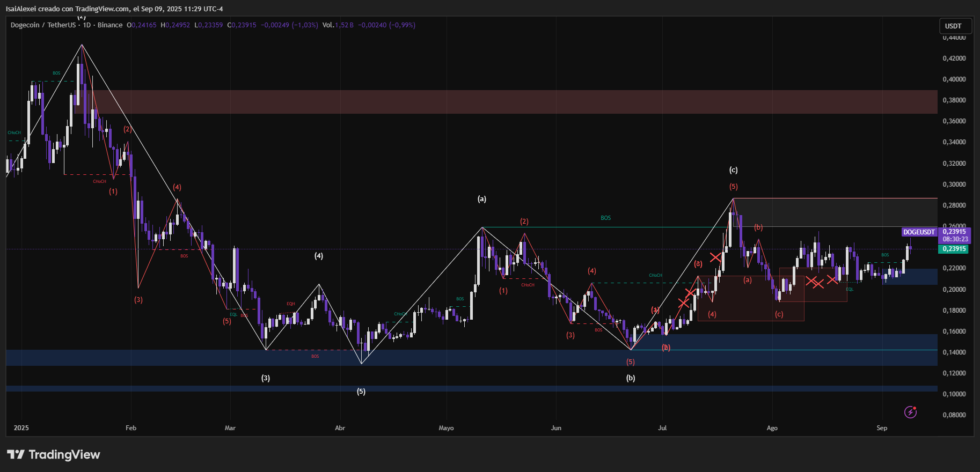Click the 0,30000 price axis label
980x472 pixels.
[x=954, y=185]
